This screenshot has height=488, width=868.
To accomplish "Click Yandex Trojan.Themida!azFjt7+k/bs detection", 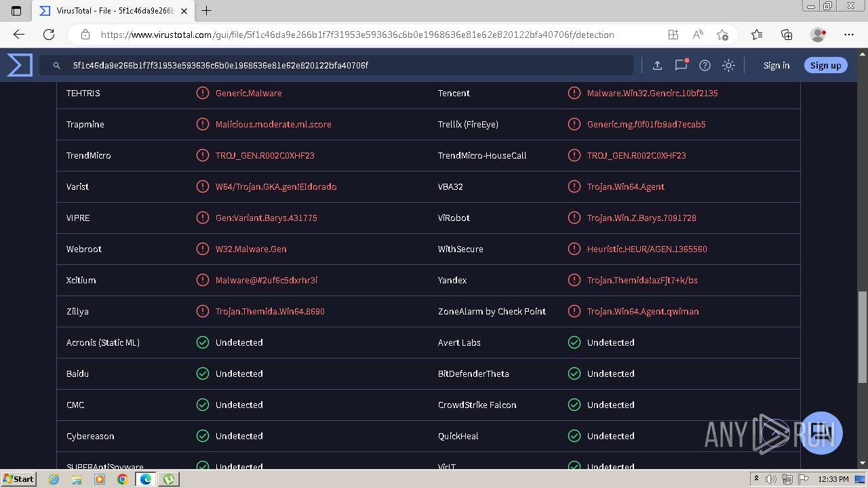I will 642,280.
